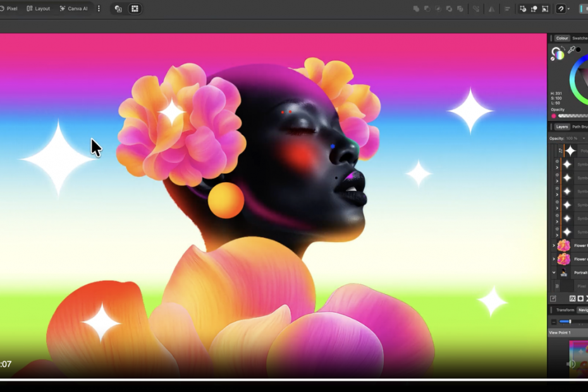
Task: Click the alignment toolbar icon
Action: tap(507, 9)
